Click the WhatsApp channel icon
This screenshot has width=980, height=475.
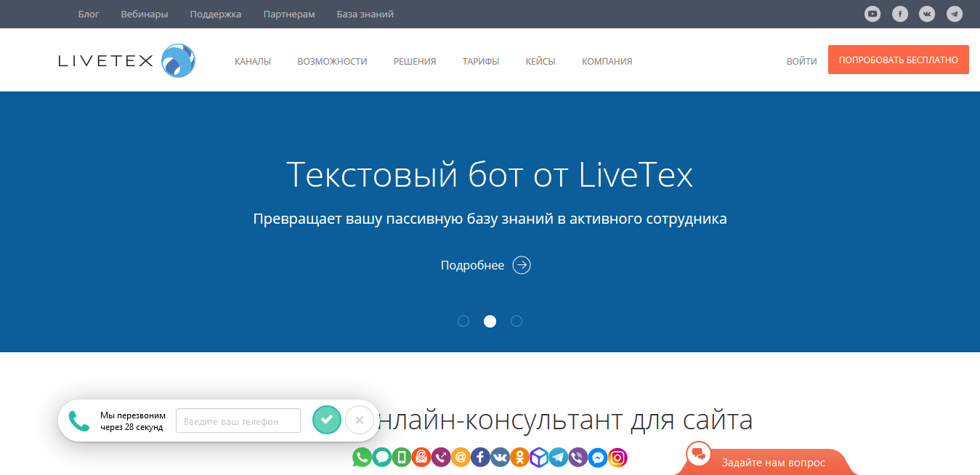361,458
